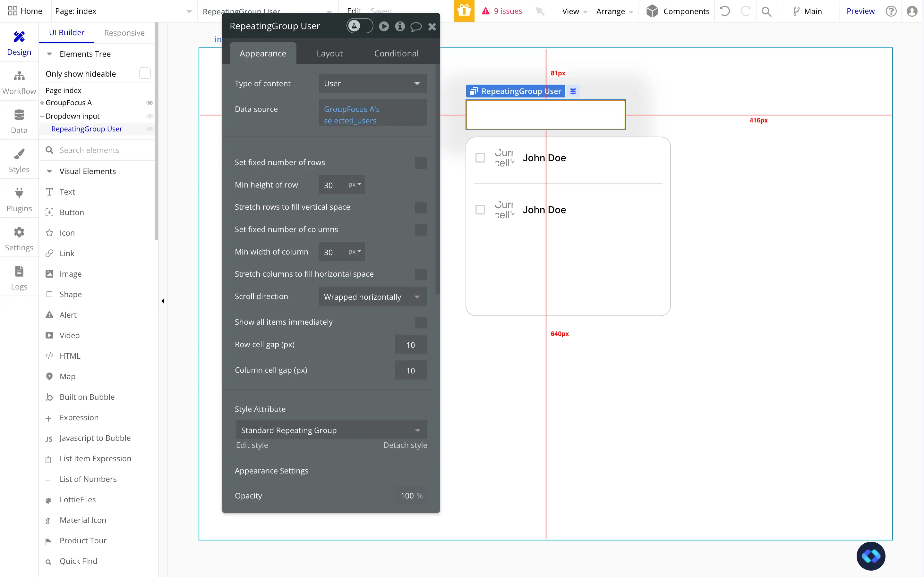Click the Preview button
Image resolution: width=924 pixels, height=577 pixels.
pyautogui.click(x=860, y=11)
